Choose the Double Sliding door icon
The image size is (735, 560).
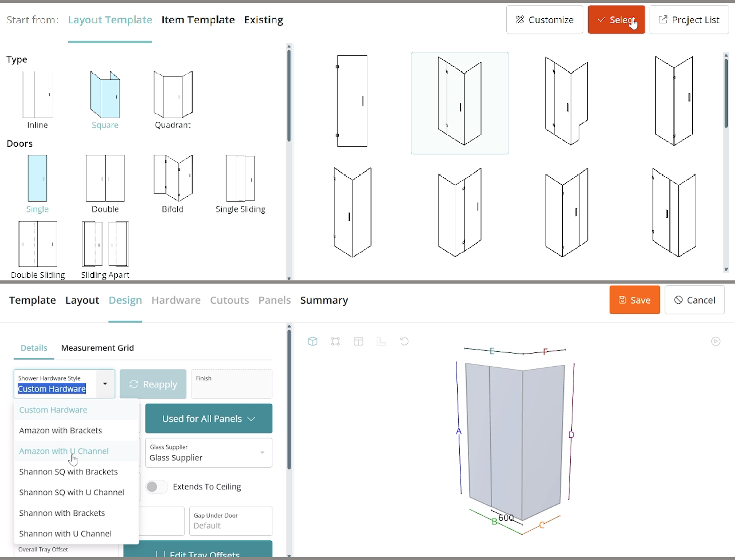click(38, 244)
